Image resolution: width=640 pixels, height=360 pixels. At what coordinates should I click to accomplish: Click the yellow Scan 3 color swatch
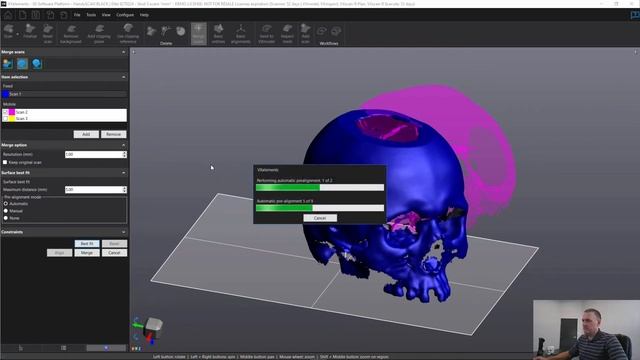click(12, 119)
